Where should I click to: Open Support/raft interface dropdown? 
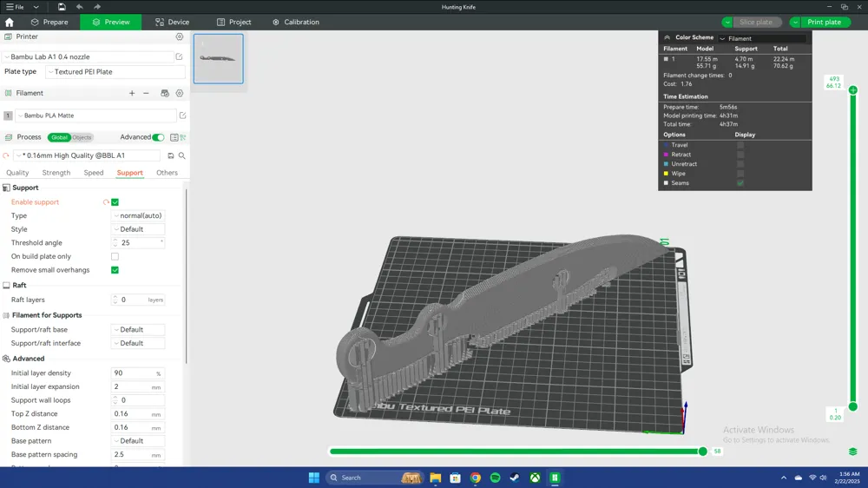(138, 344)
